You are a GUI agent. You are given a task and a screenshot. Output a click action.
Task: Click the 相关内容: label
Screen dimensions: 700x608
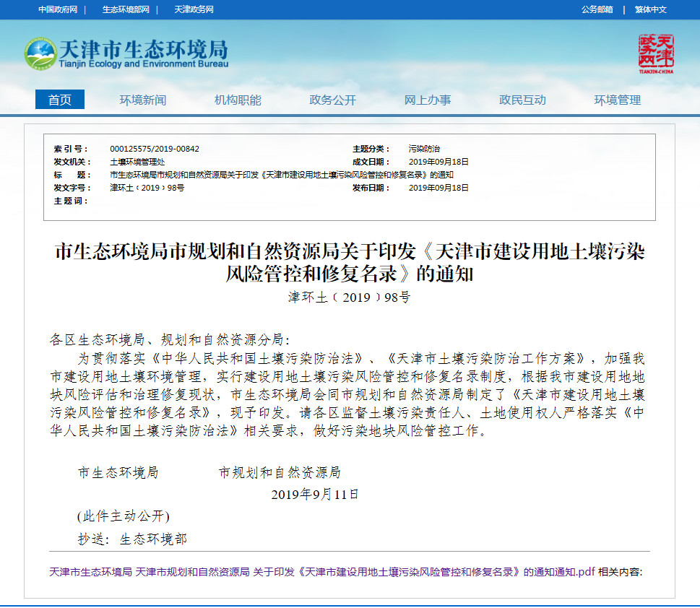click(x=620, y=572)
